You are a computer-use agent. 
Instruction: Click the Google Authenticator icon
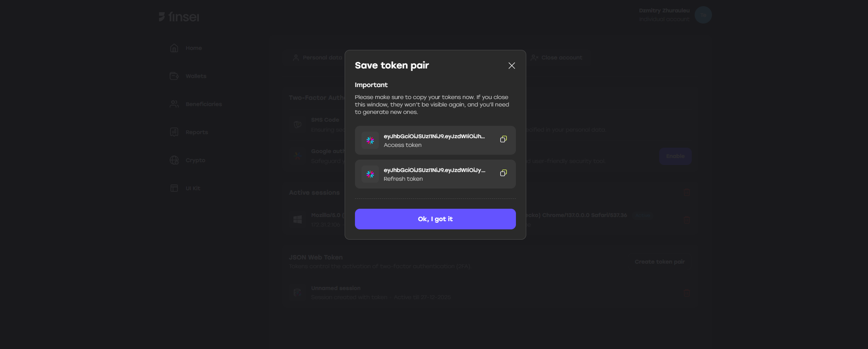pos(297,156)
